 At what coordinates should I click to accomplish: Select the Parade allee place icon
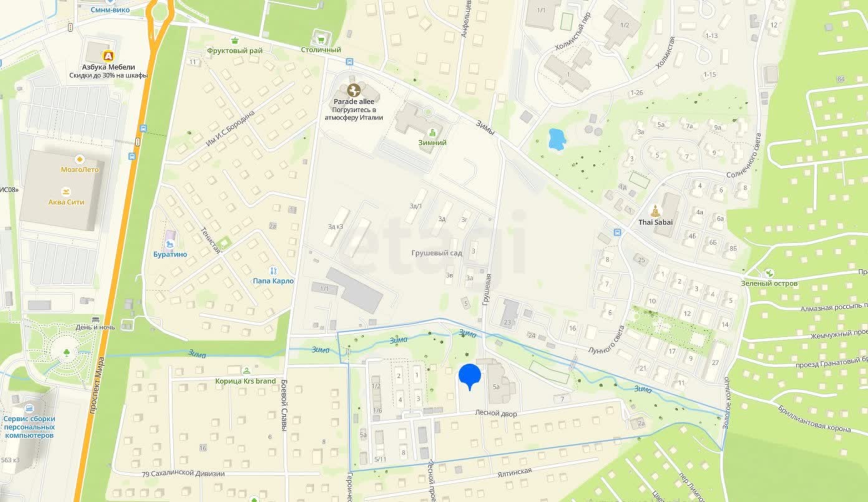point(354,90)
